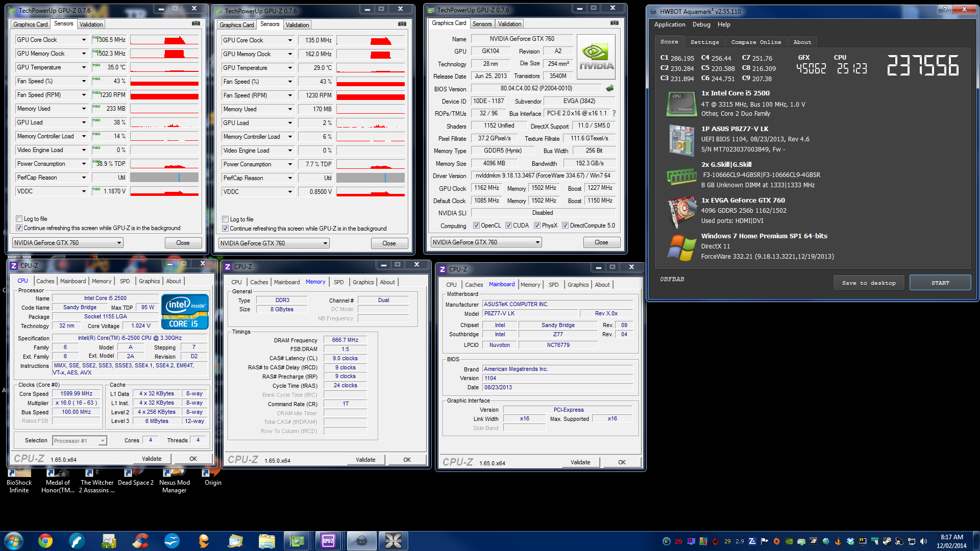Screen dimensions: 980x551
Task: Switch to Settings tab in HWBOT Aquamark
Action: tap(704, 42)
